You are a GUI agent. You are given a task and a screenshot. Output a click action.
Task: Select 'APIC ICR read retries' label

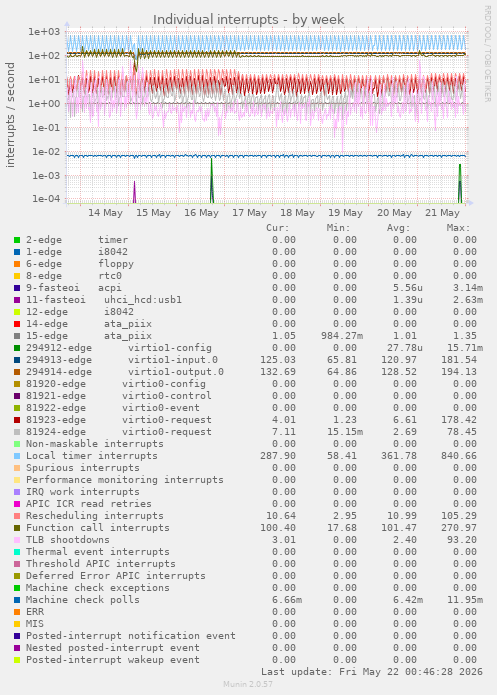tap(89, 504)
